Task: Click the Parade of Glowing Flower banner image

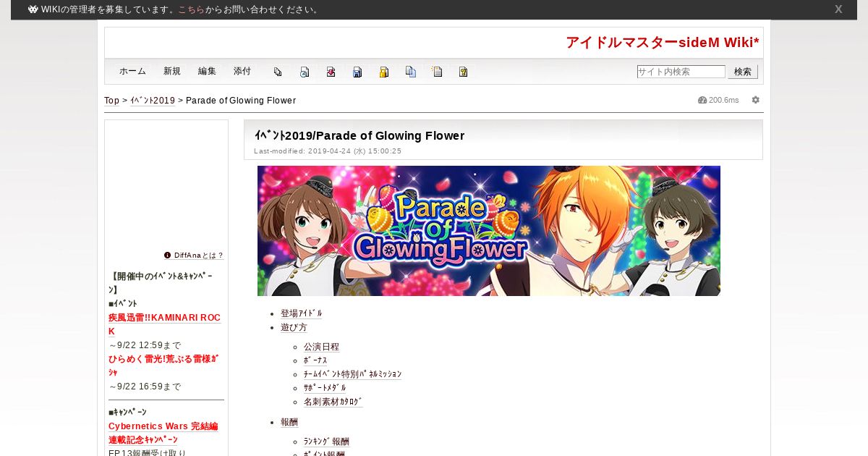Action: pos(489,231)
